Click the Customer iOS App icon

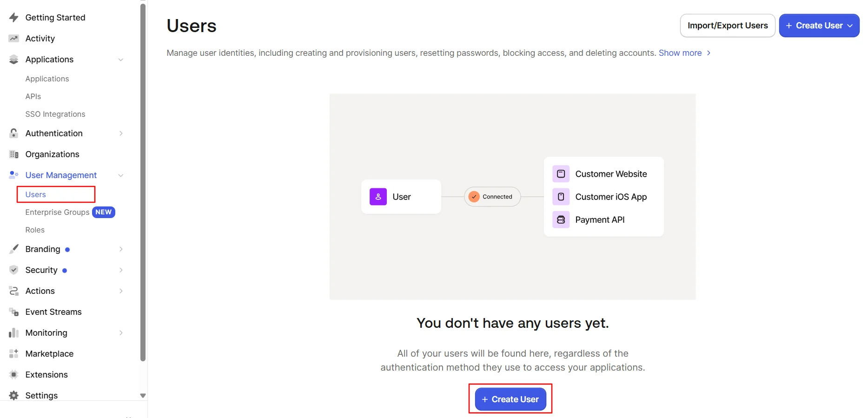[561, 197]
